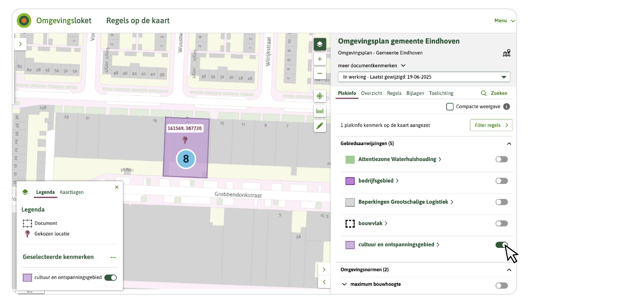Center map on my current location
This screenshot has height=300, width=644.
tap(320, 96)
